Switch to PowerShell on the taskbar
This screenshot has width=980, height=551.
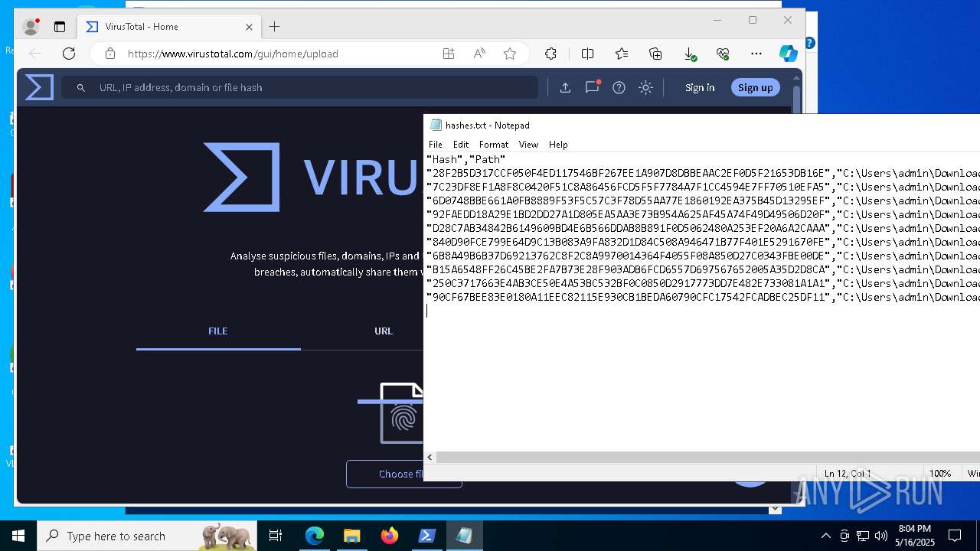426,536
